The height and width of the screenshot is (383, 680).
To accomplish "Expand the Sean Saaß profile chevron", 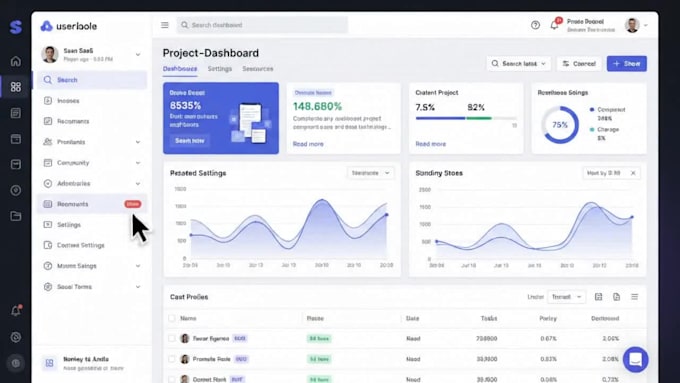I will (x=138, y=55).
